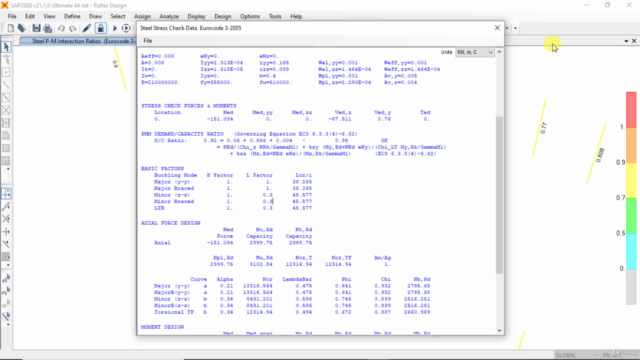Select the quick draw area tool

pyautogui.click(x=6, y=160)
